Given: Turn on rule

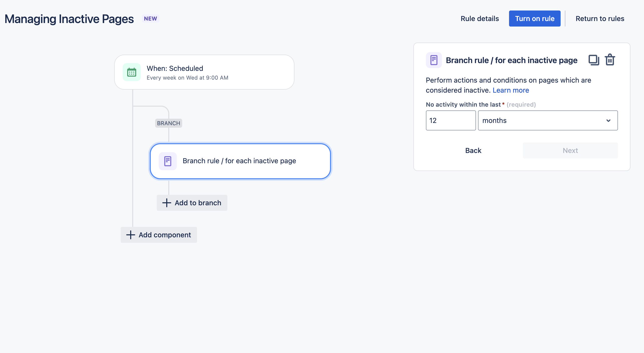Looking at the screenshot, I should coord(535,19).
